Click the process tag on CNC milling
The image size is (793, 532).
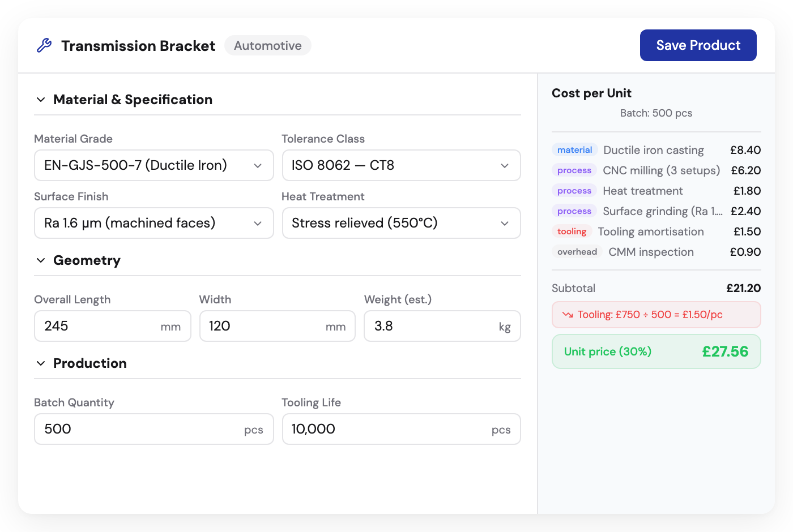pos(574,170)
